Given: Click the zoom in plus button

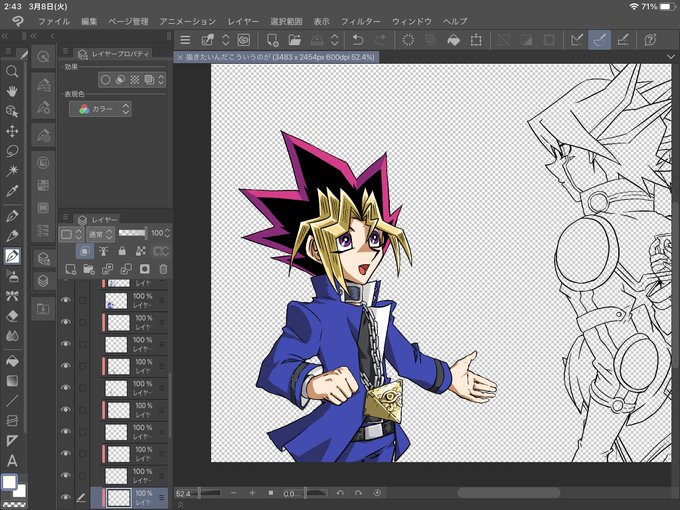Looking at the screenshot, I should click(x=252, y=493).
